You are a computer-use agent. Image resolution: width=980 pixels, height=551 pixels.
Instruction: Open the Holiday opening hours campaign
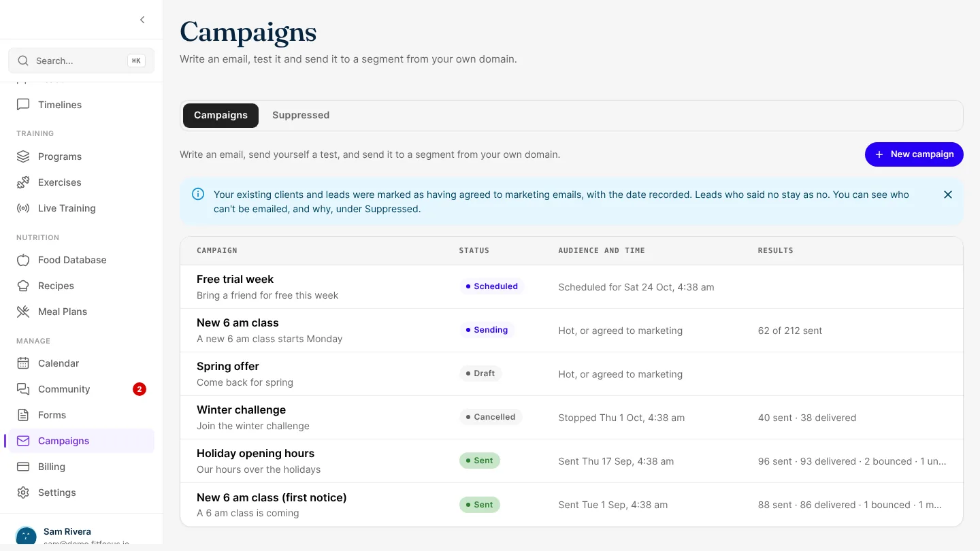pyautogui.click(x=572, y=461)
